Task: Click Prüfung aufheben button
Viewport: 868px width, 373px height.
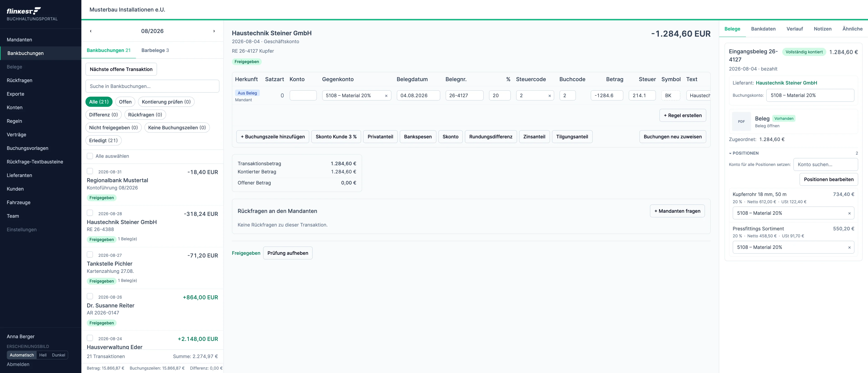Action: click(288, 253)
